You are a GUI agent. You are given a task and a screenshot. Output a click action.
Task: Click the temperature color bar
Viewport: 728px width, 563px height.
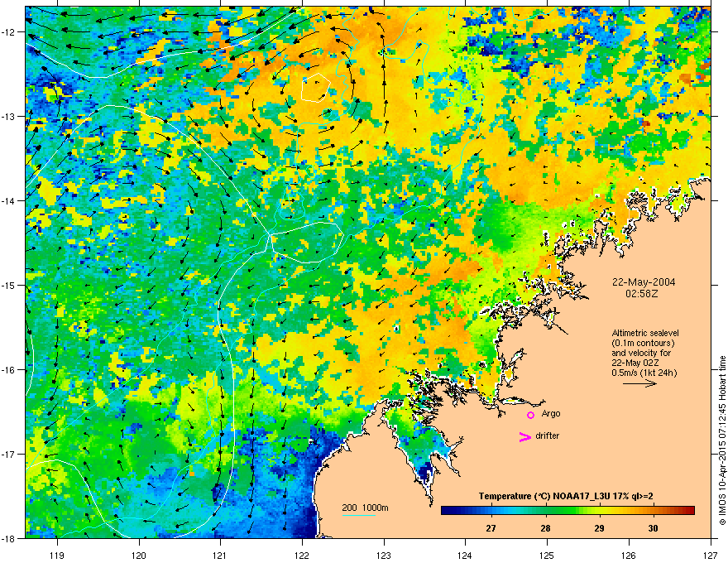[x=568, y=511]
